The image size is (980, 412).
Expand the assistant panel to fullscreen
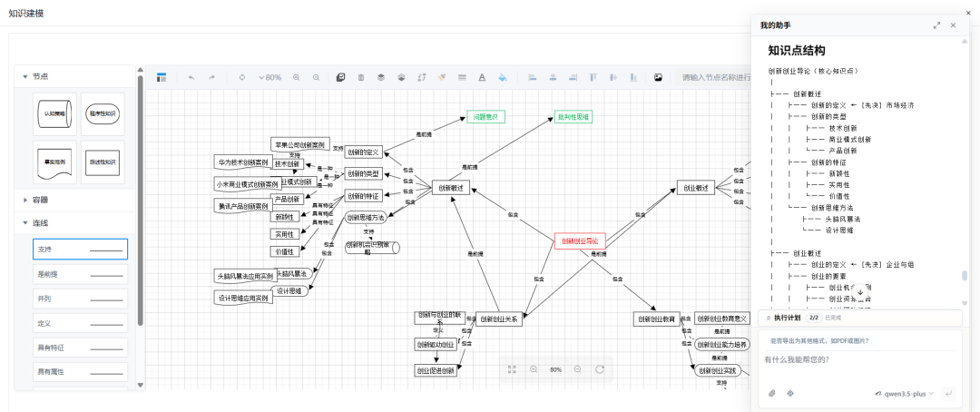[x=936, y=25]
